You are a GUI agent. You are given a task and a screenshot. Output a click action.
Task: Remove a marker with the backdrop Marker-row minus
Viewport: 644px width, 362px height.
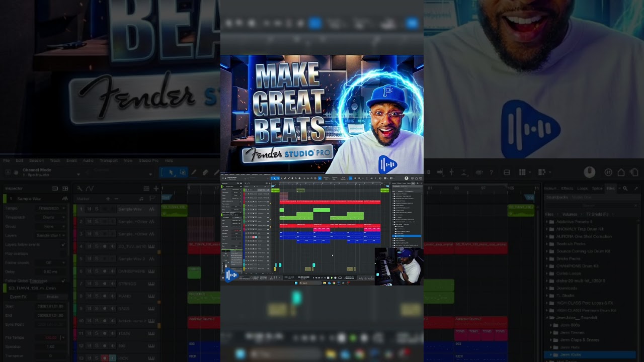point(116,199)
